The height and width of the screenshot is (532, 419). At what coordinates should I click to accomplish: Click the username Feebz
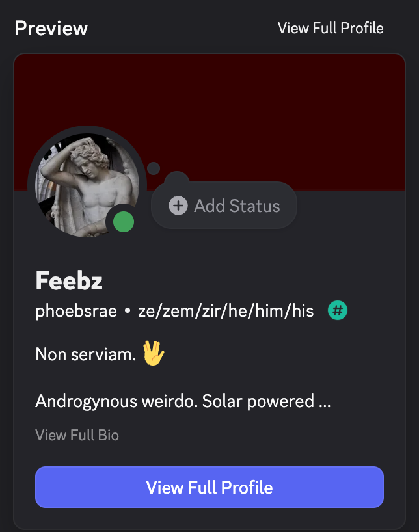[69, 281]
